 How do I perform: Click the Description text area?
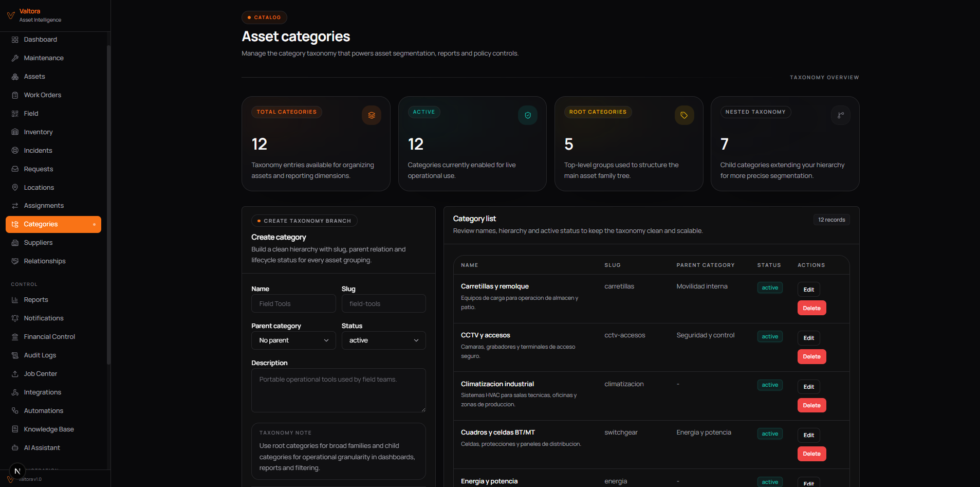pos(338,390)
